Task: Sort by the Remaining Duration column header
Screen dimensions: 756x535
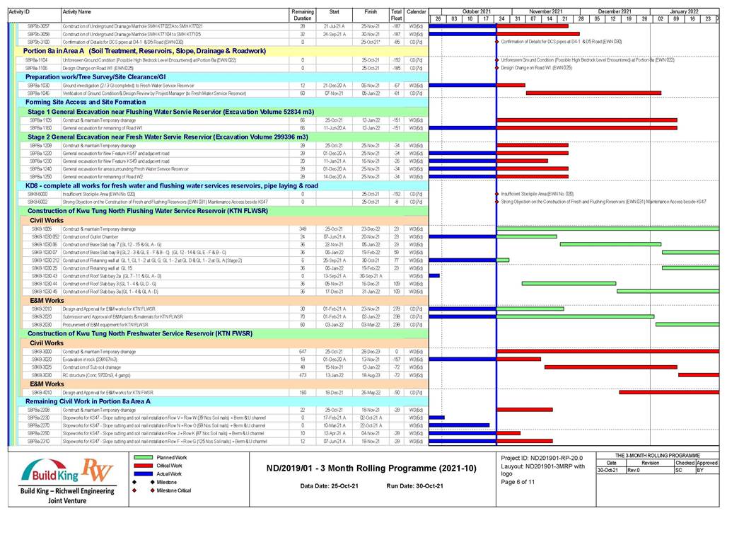Action: click(x=303, y=15)
